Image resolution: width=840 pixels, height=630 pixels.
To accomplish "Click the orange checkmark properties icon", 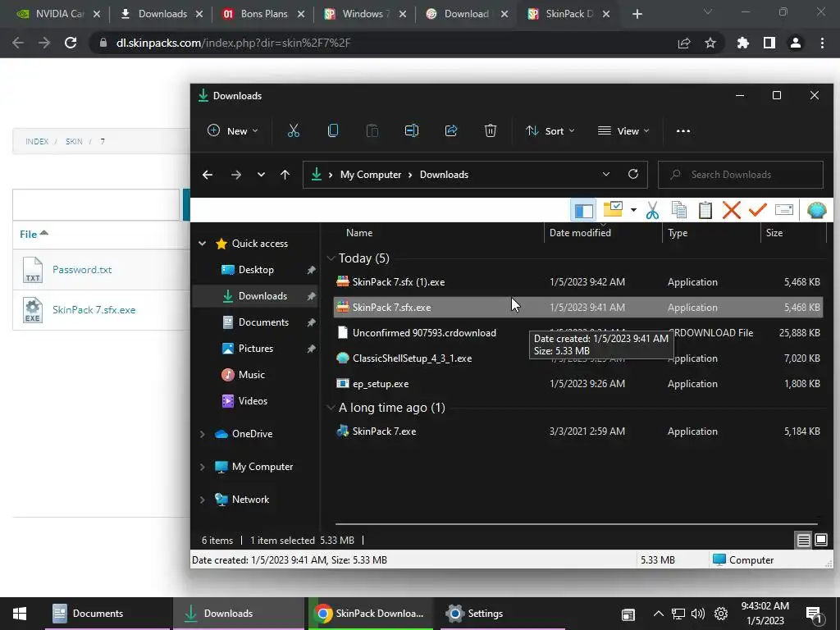I will 757,210.
